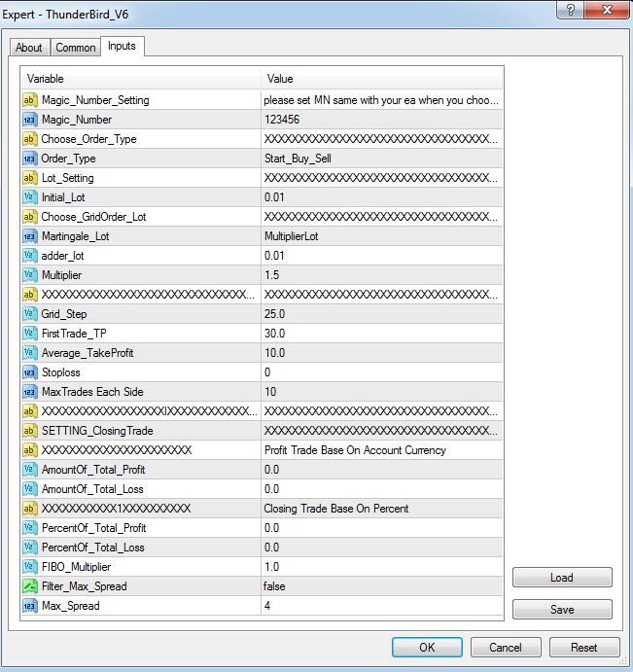Click the string icon beside Choose_Order_Type
This screenshot has height=672, width=633.
coord(29,139)
